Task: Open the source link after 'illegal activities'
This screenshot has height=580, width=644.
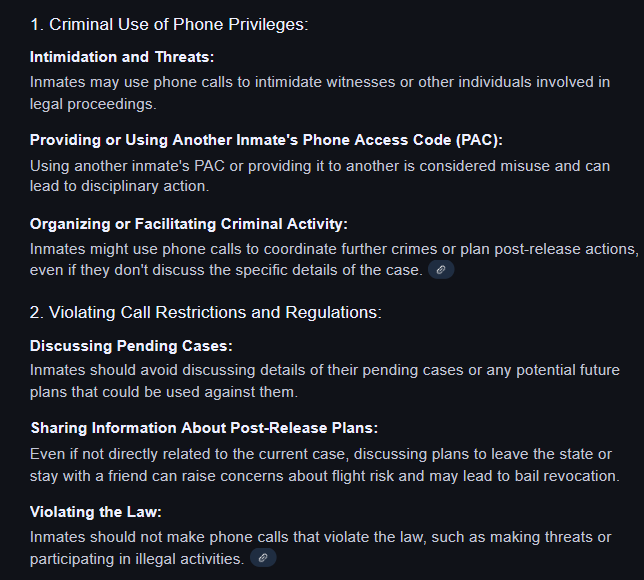Action: coord(263,558)
